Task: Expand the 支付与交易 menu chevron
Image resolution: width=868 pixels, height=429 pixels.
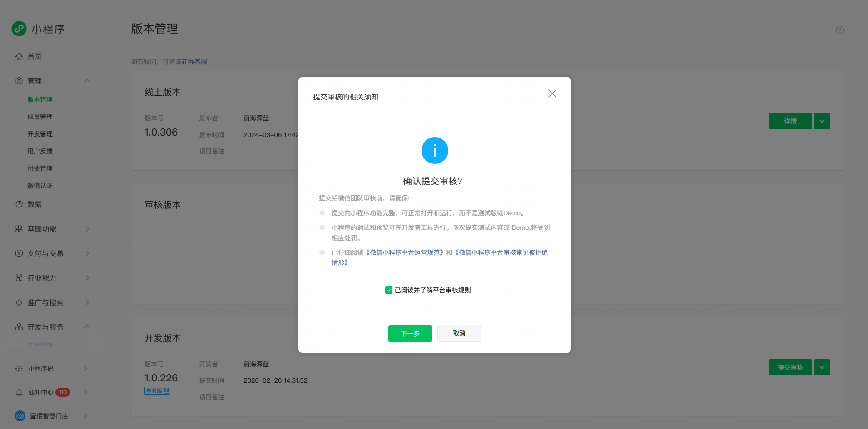Action: pos(87,253)
